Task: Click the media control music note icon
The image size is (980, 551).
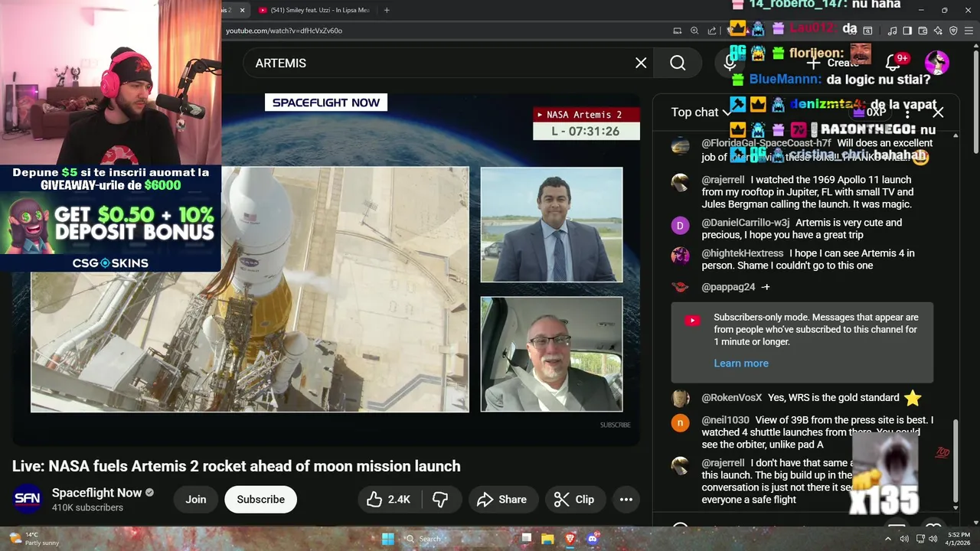Action: tap(892, 31)
